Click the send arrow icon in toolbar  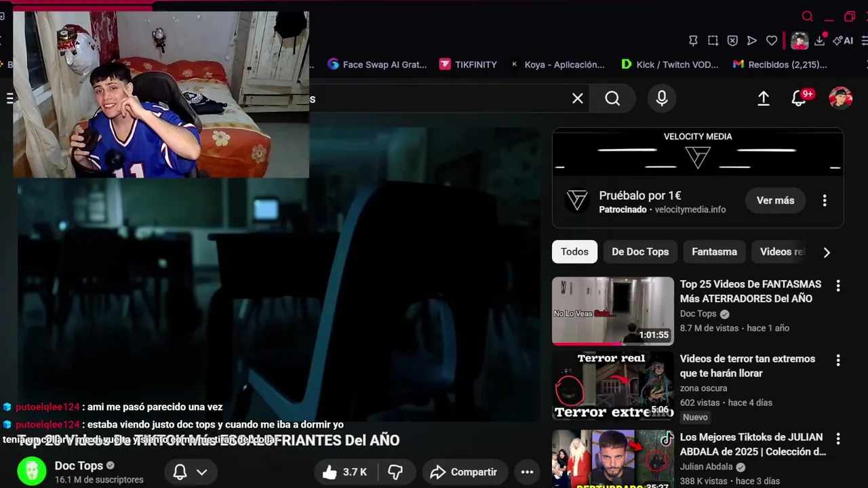pos(752,41)
